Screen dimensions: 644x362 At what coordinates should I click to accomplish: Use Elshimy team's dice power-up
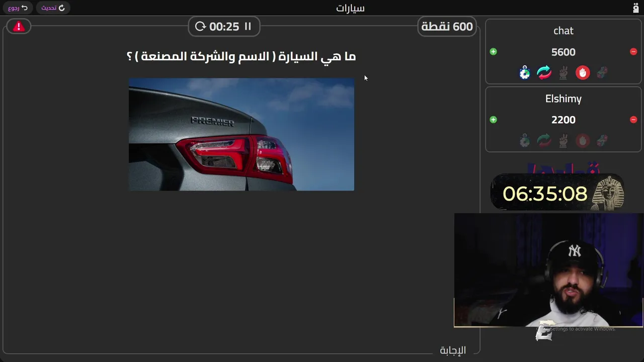coord(602,141)
